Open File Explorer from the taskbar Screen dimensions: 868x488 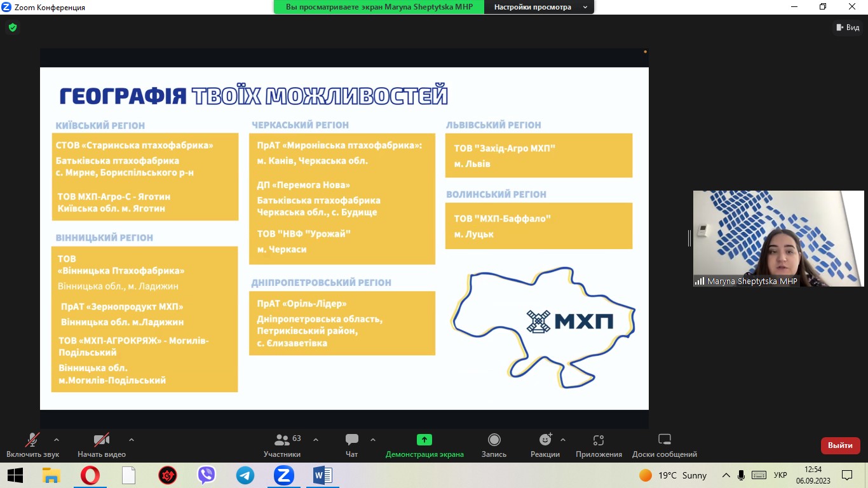click(x=51, y=475)
